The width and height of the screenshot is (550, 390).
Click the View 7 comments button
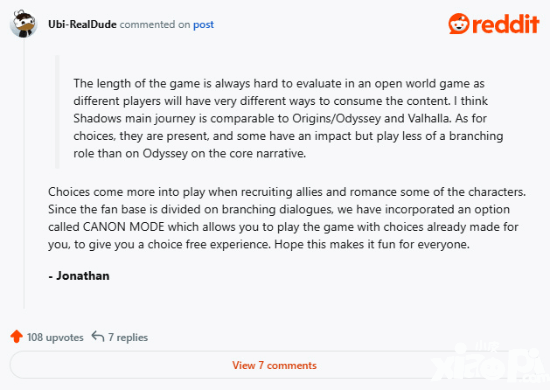click(274, 365)
